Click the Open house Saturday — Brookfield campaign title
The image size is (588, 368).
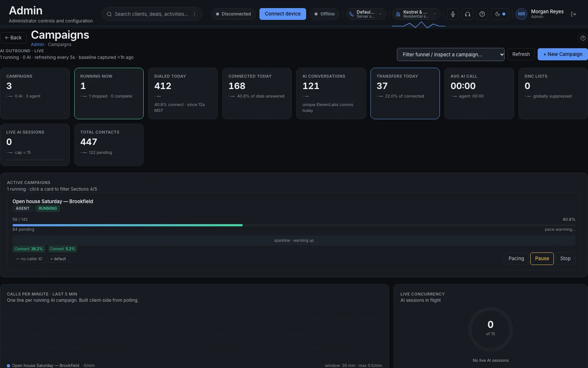coord(53,201)
